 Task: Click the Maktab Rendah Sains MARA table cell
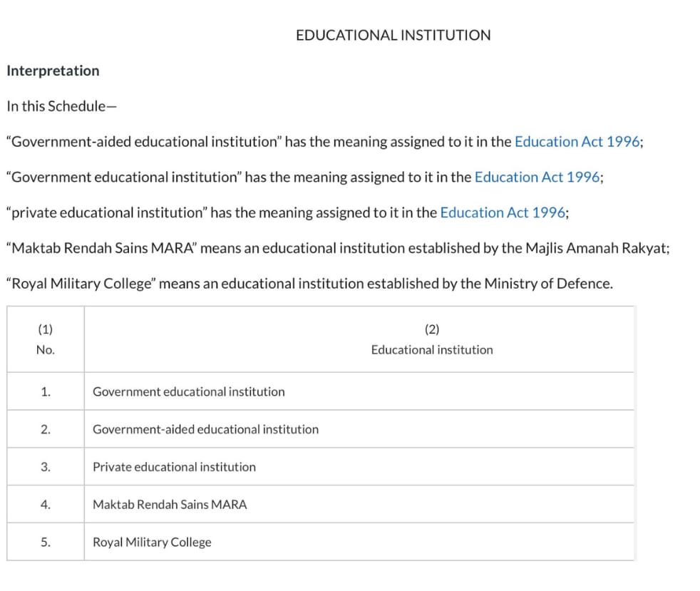point(359,505)
